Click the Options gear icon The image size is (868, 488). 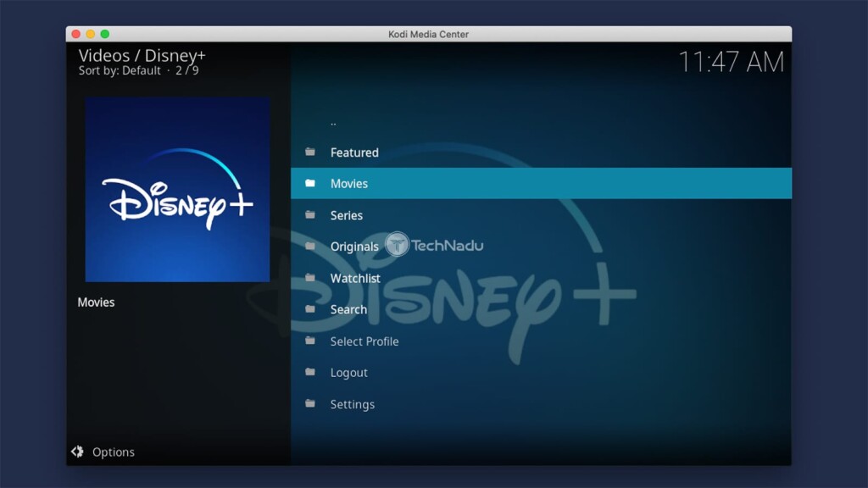77,452
